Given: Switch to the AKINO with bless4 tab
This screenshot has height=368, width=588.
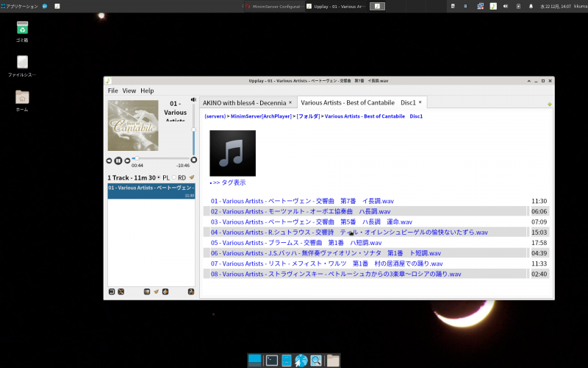Looking at the screenshot, I should 244,102.
